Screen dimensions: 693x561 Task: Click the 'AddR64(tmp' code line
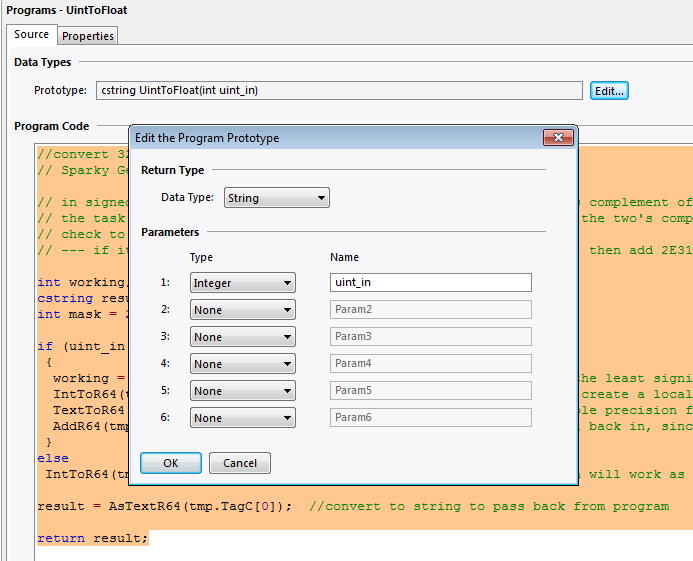click(91, 426)
